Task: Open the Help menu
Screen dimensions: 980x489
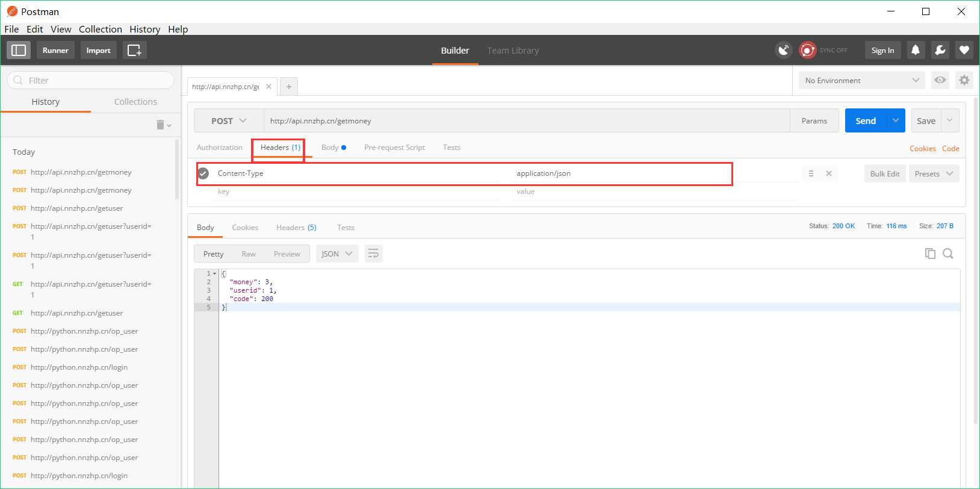Action: coord(178,29)
